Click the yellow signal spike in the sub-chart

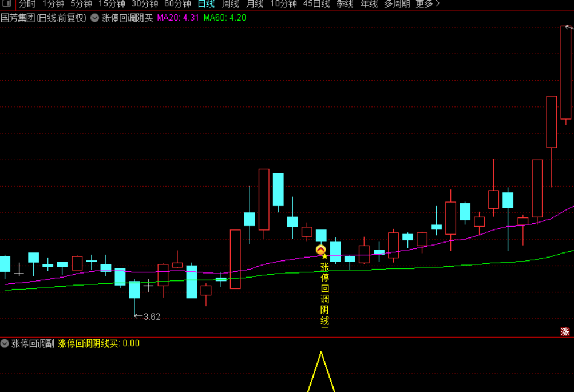(321, 371)
